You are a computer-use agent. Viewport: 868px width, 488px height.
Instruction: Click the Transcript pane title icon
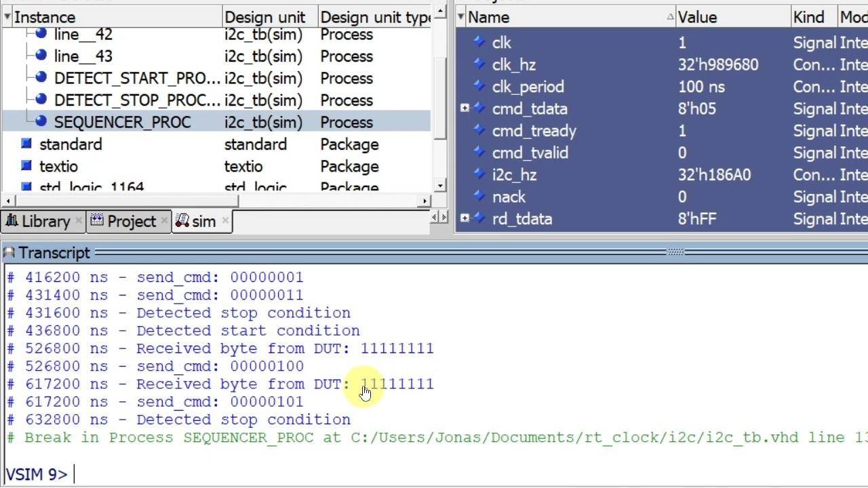click(9, 253)
